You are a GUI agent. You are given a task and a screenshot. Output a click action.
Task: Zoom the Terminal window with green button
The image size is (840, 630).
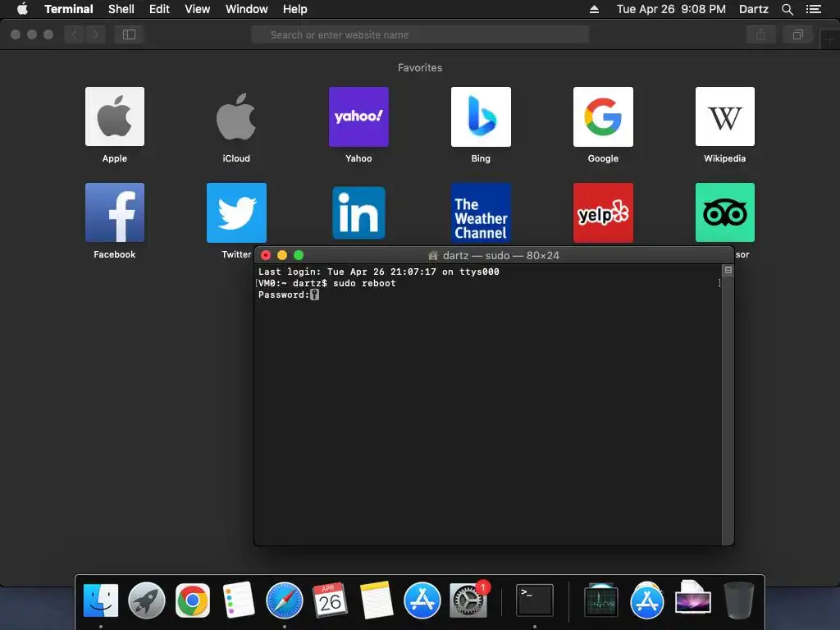[299, 255]
